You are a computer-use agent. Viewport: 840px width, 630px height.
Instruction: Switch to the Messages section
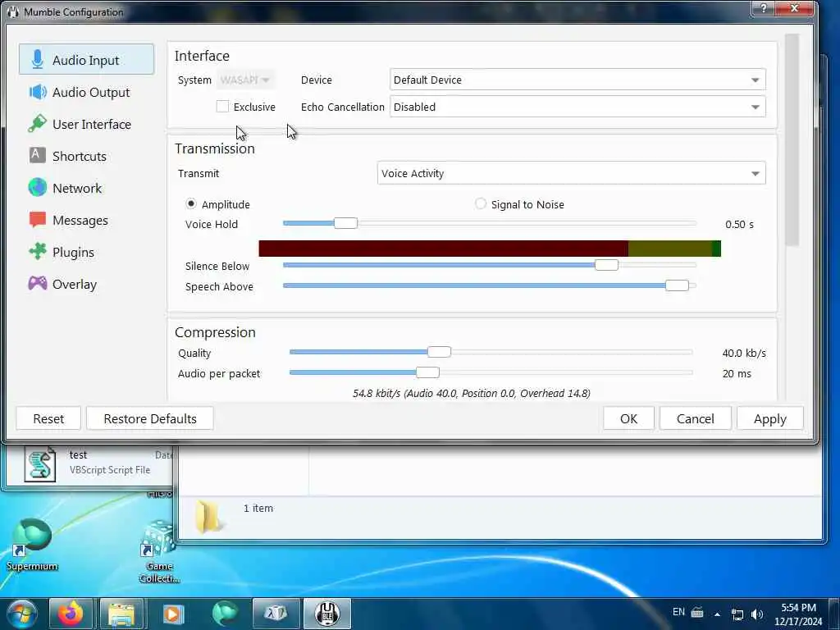coord(86,220)
